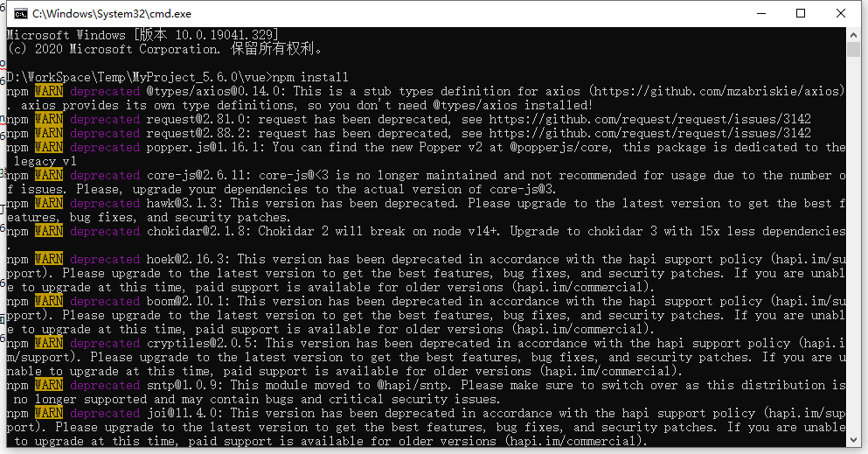This screenshot has width=868, height=454.
Task: Click the hawk@3.1.3 package name
Action: click(184, 204)
